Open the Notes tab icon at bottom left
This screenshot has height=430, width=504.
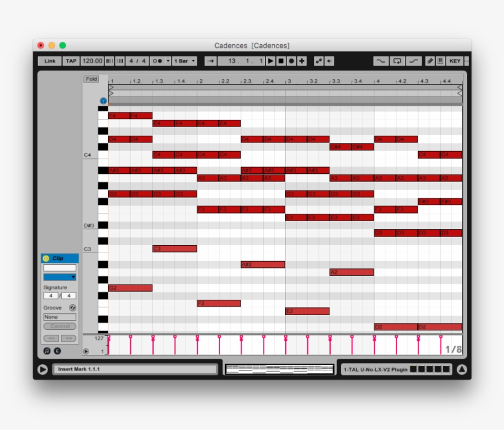pyautogui.click(x=47, y=350)
